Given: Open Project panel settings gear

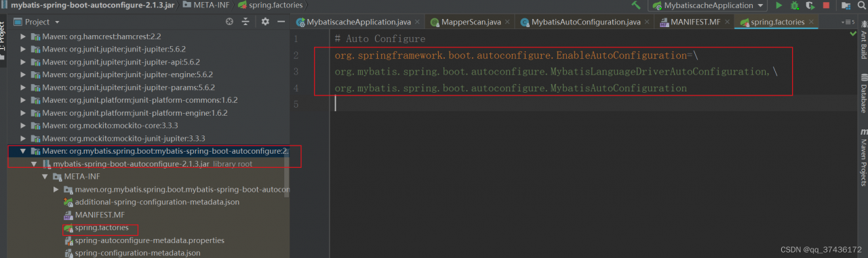Looking at the screenshot, I should [x=264, y=22].
